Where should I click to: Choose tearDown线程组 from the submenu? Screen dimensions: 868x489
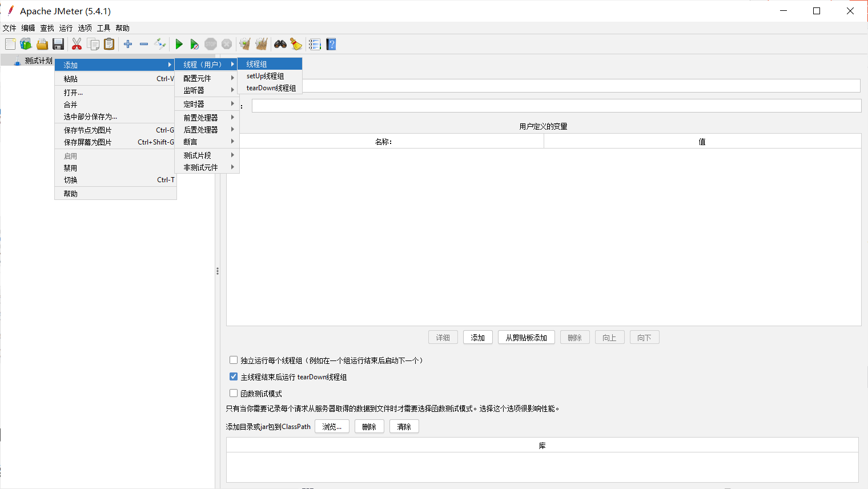(x=270, y=88)
